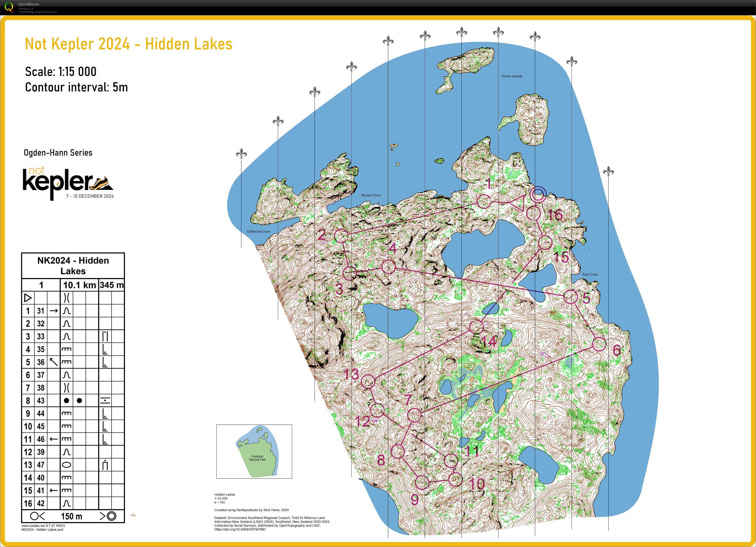
Task: Click the east arrow in table row 1
Action: (53, 311)
